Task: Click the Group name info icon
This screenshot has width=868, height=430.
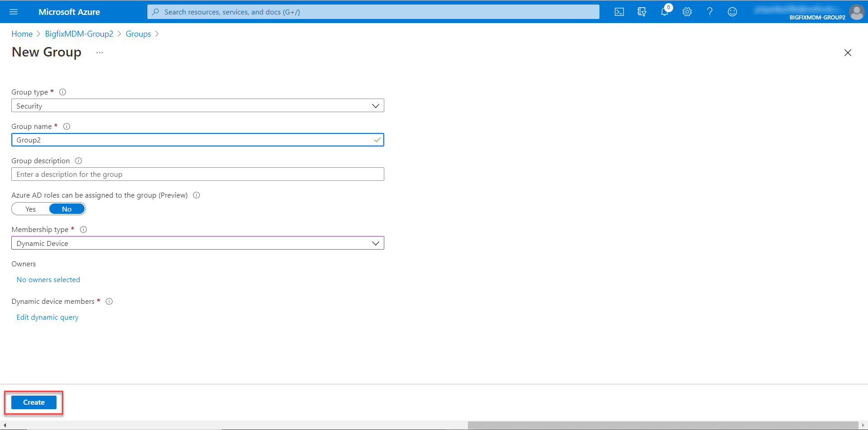Action: [x=67, y=126]
